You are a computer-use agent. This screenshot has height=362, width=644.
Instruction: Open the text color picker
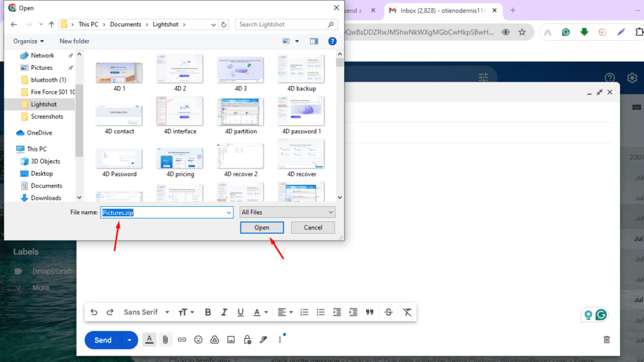click(260, 312)
